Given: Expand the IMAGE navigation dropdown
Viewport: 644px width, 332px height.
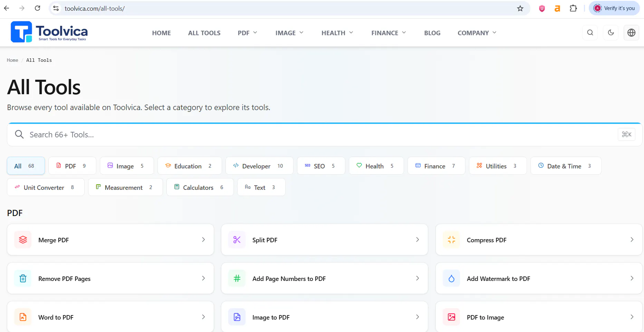Looking at the screenshot, I should pyautogui.click(x=289, y=33).
